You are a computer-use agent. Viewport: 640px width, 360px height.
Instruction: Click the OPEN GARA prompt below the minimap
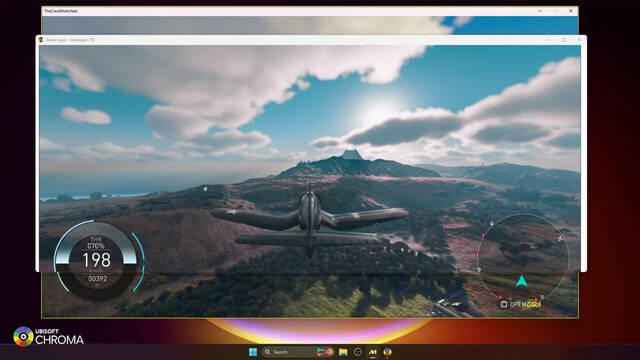click(521, 304)
